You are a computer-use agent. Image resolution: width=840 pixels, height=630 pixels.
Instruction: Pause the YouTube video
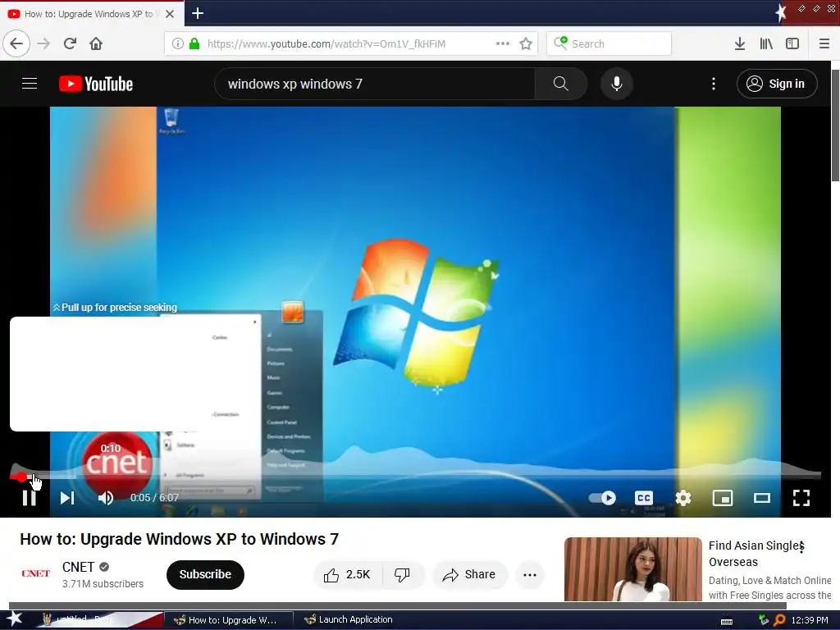tap(29, 498)
